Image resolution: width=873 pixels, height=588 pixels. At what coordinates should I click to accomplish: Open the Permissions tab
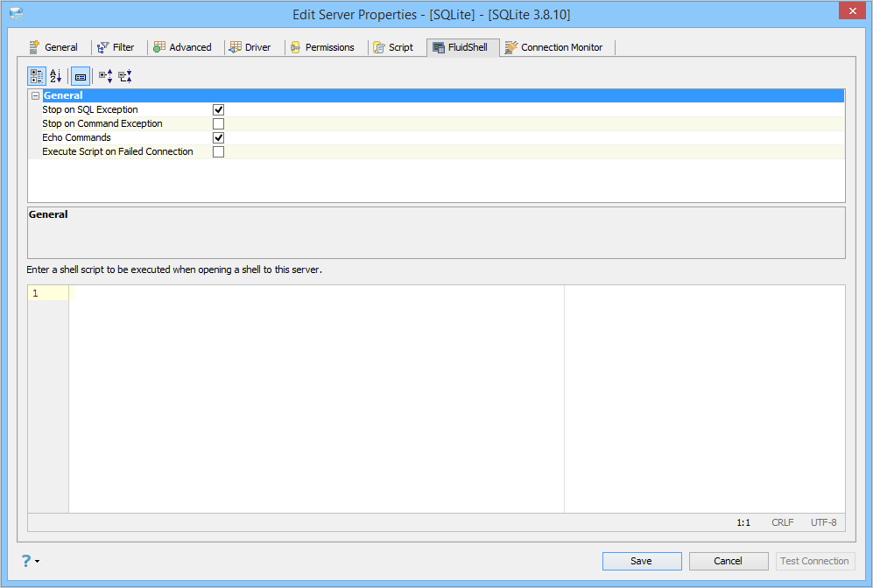point(322,47)
